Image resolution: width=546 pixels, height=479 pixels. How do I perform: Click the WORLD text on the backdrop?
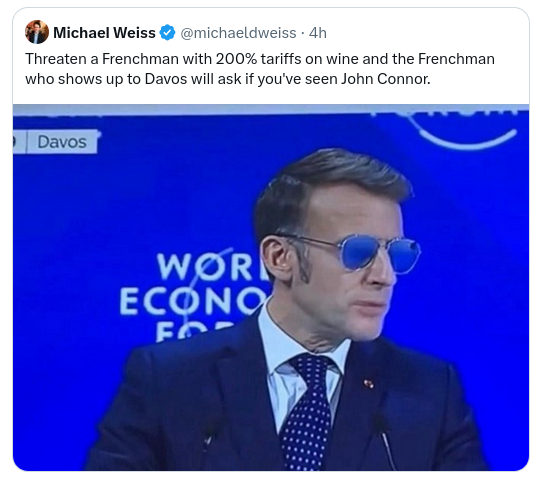click(211, 267)
